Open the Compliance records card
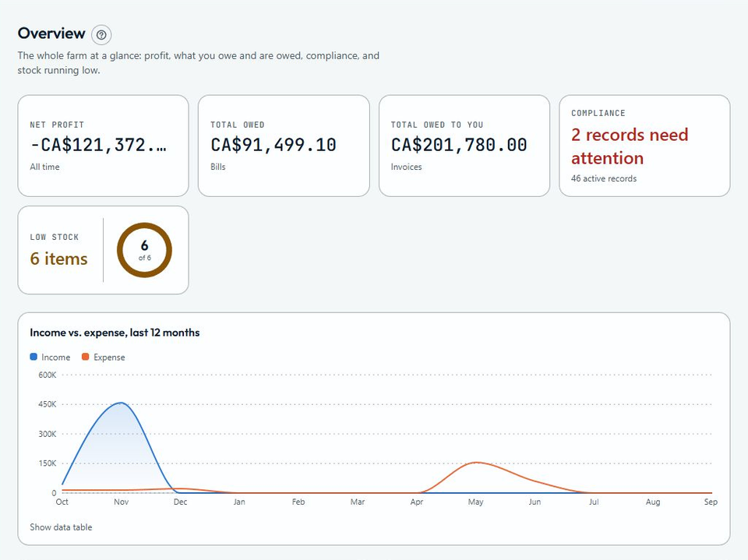Screen dimensions: 748x560 pyautogui.click(x=644, y=146)
